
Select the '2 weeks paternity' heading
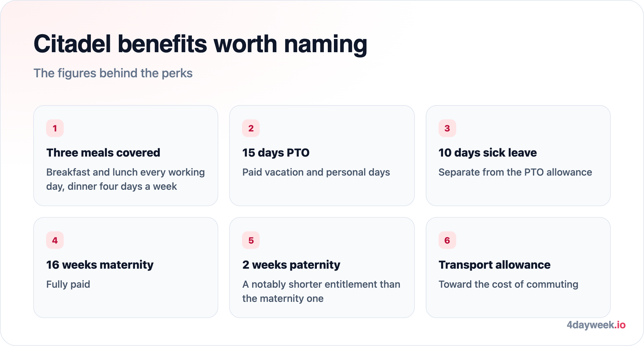(x=291, y=265)
